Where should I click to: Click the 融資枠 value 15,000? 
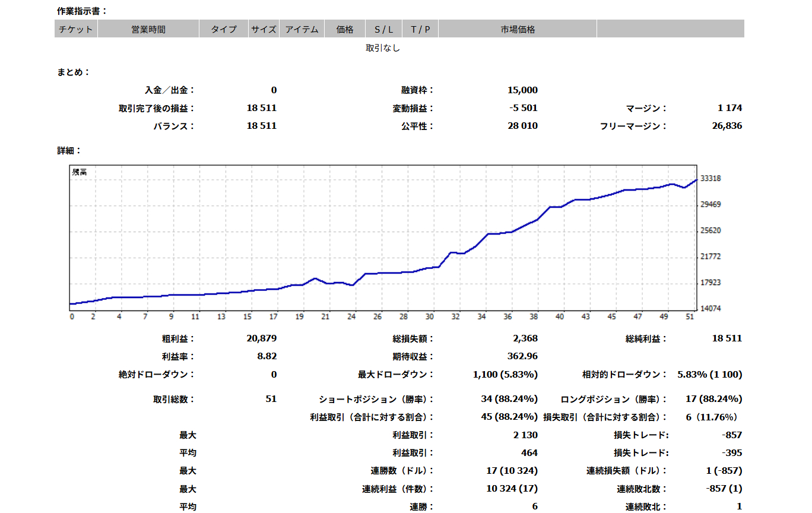point(523,90)
